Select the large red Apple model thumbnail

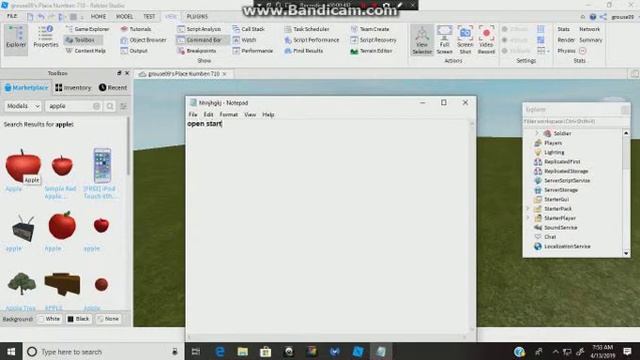pyautogui.click(x=23, y=166)
